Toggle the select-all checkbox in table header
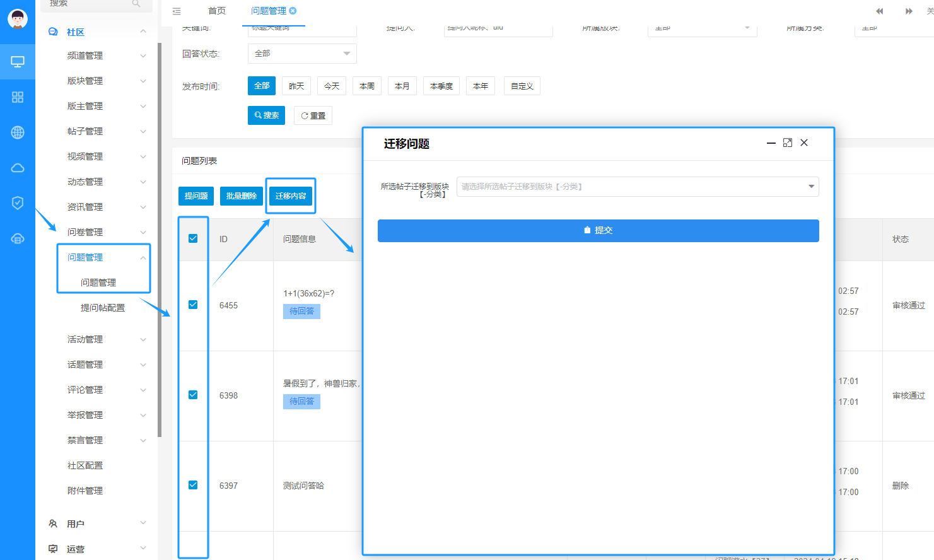This screenshot has height=560, width=934. (193, 238)
